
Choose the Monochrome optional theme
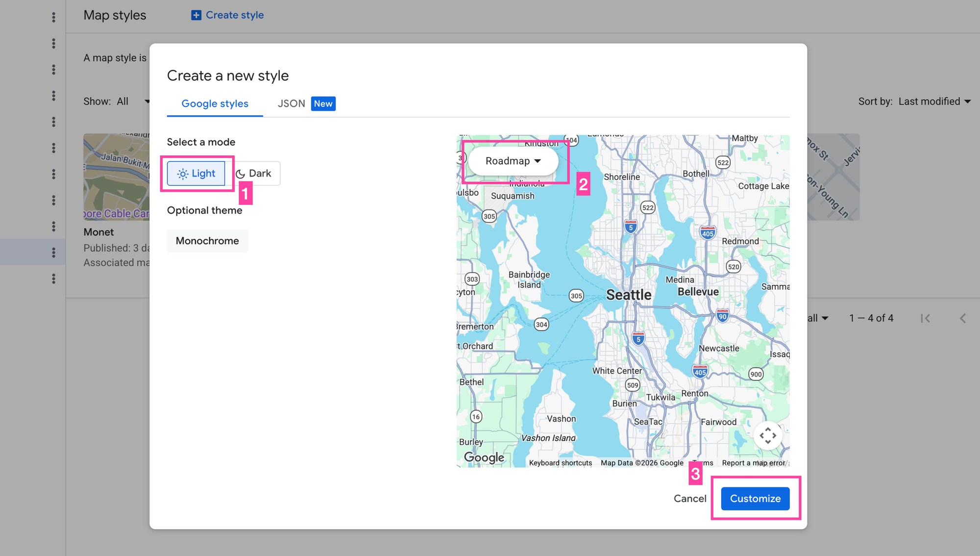click(207, 241)
